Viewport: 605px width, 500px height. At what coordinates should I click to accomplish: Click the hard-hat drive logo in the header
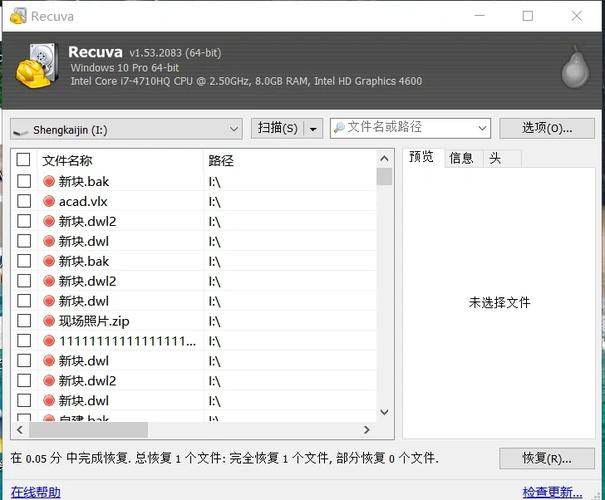coord(37,66)
